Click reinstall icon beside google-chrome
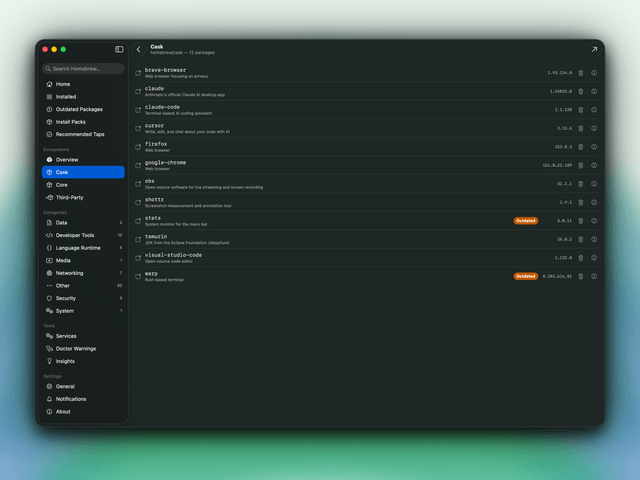Image resolution: width=640 pixels, height=480 pixels. click(x=138, y=165)
